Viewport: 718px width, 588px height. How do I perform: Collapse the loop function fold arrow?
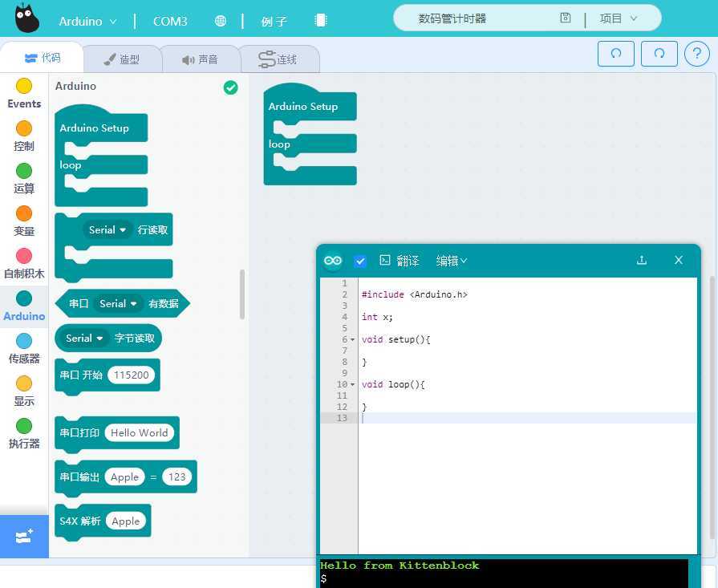pos(353,385)
